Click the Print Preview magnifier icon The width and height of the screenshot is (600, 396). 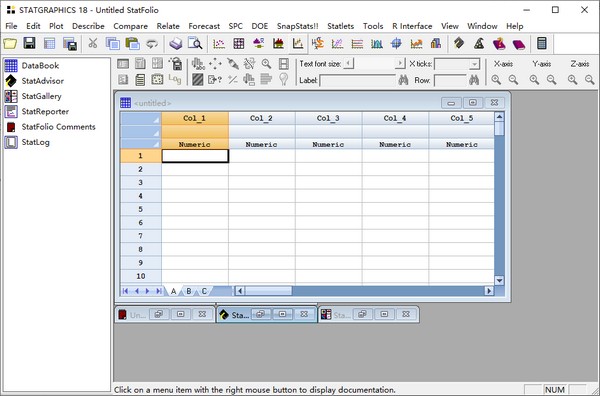click(195, 43)
